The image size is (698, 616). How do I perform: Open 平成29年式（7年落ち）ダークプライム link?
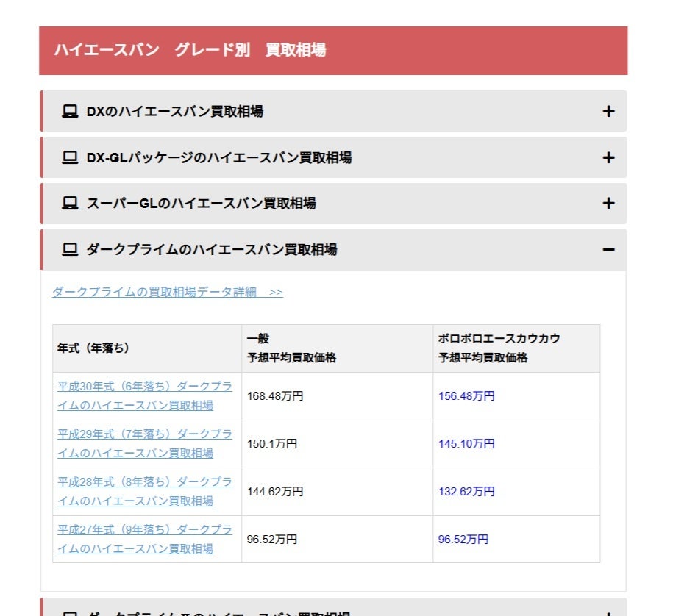coord(145,443)
